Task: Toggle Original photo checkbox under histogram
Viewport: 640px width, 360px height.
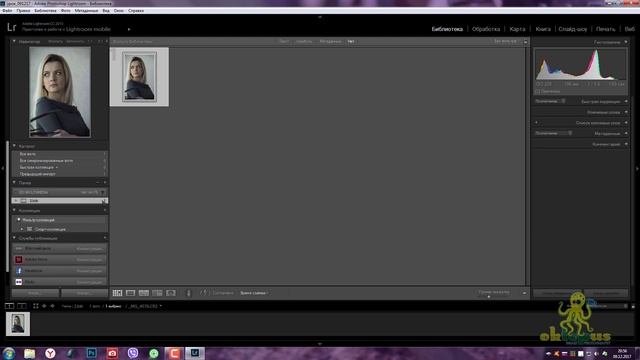Action: click(x=538, y=91)
